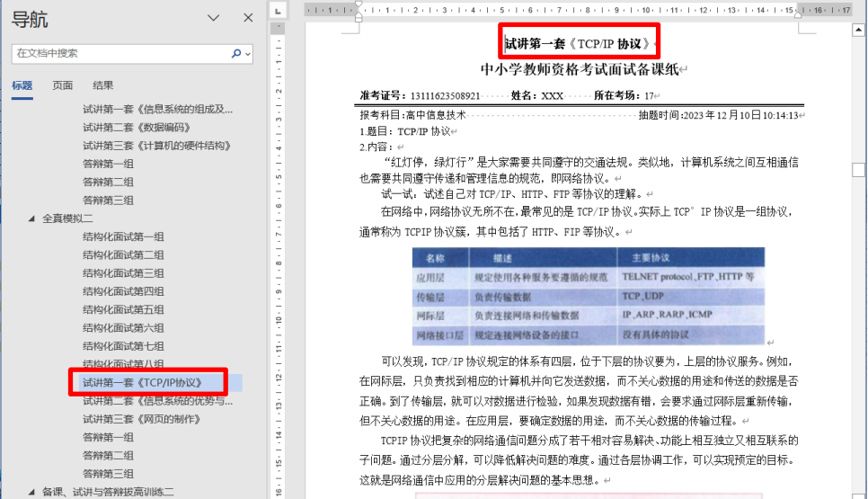This screenshot has width=868, height=499.
Task: Click the tab selector icon beside the ruler
Action: pyautogui.click(x=279, y=11)
